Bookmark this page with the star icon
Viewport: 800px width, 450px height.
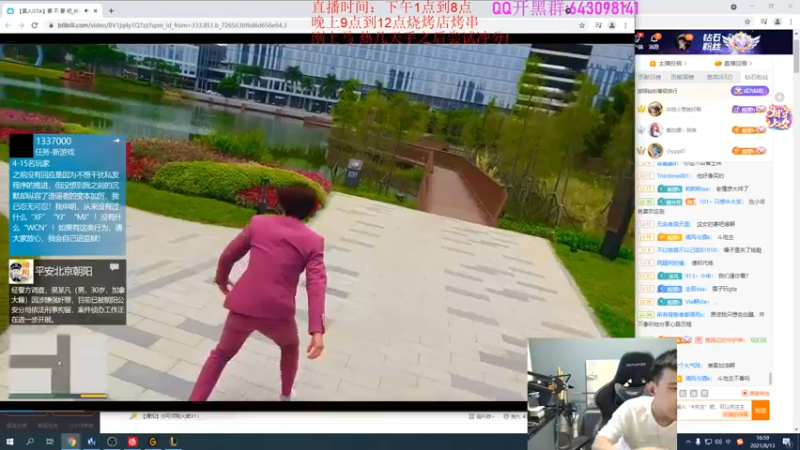click(582, 25)
